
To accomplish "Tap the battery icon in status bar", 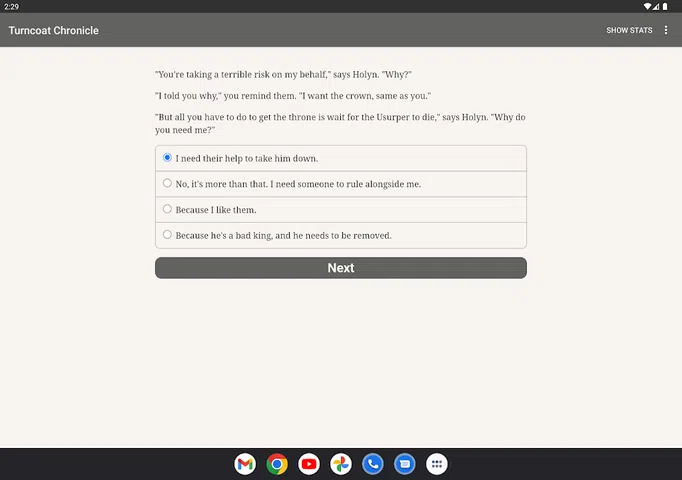I will click(666, 6).
